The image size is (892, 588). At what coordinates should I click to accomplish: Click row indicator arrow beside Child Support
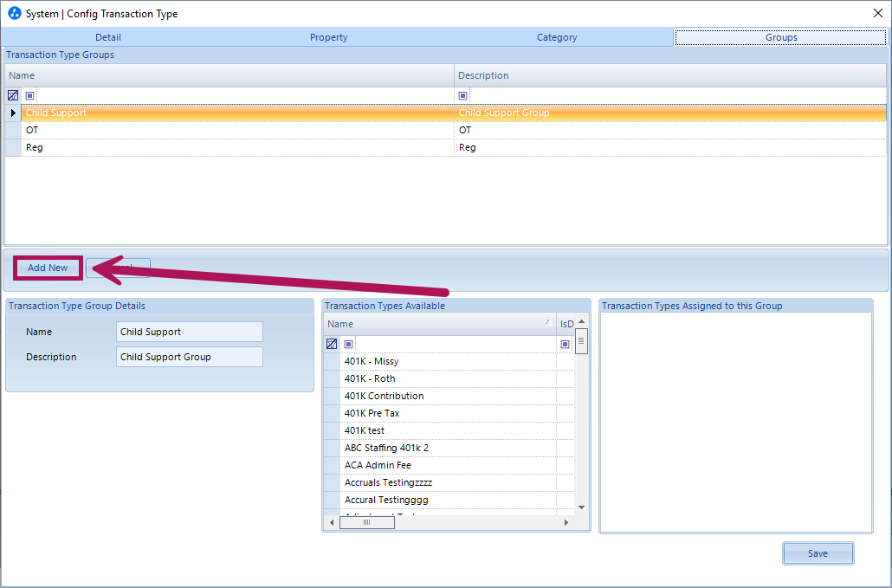tap(13, 113)
